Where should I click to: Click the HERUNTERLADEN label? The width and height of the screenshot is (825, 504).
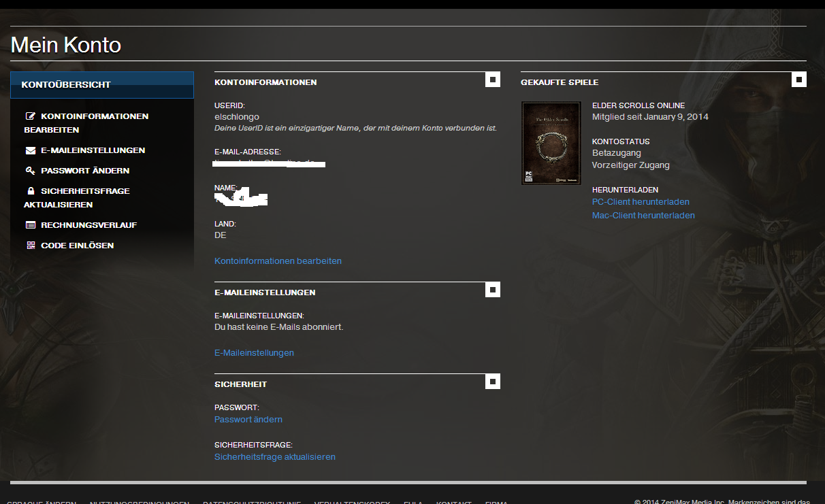(x=626, y=190)
